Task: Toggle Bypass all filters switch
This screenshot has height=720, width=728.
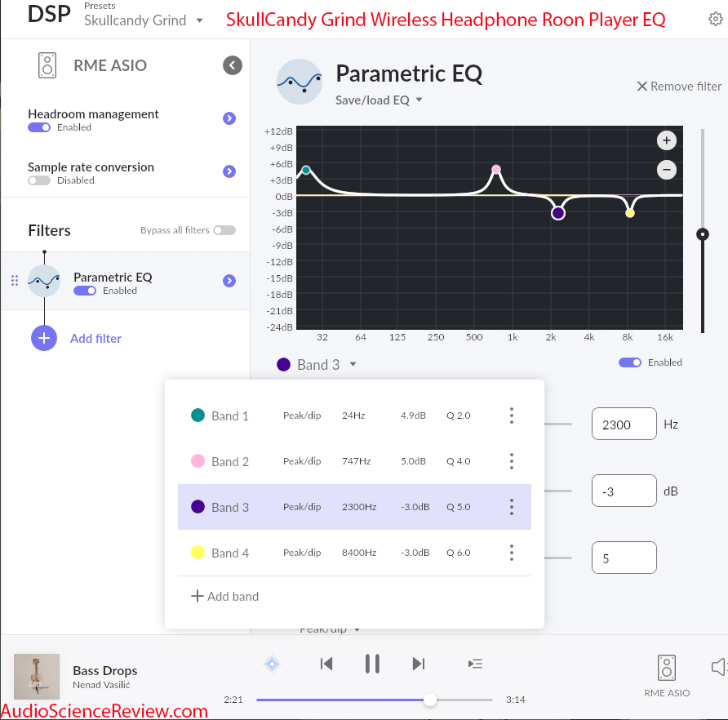Action: pyautogui.click(x=224, y=230)
